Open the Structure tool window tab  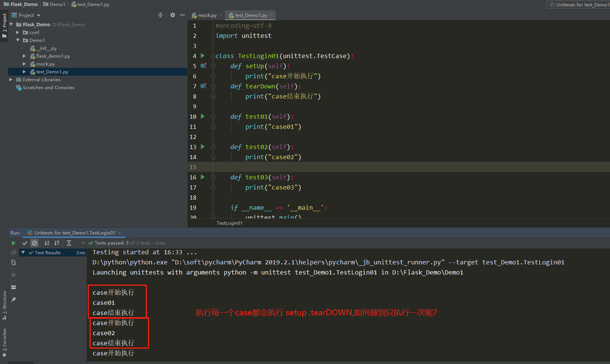4,305
